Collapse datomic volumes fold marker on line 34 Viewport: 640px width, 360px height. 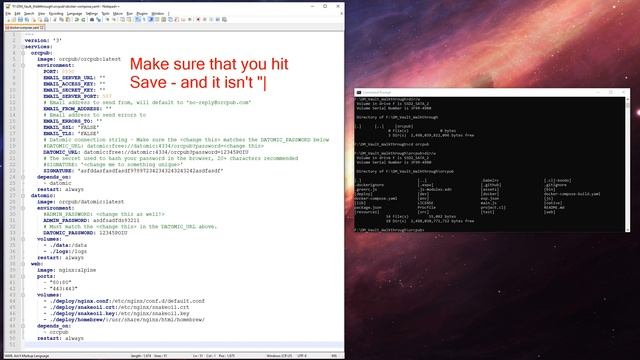[23, 239]
